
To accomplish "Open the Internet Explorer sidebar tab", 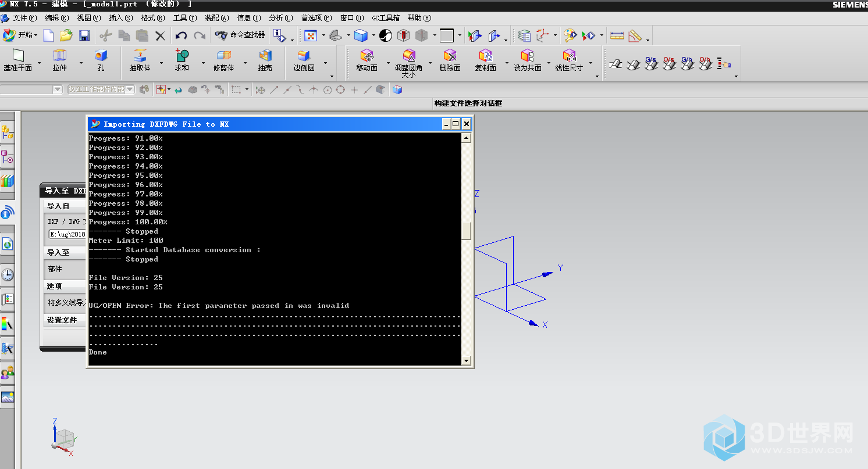I will coord(7,245).
